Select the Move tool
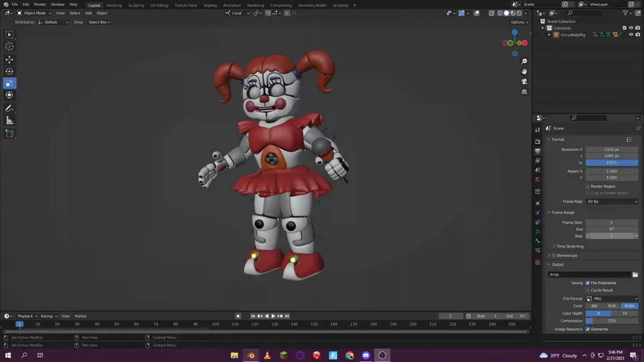644x362 pixels. (9, 59)
